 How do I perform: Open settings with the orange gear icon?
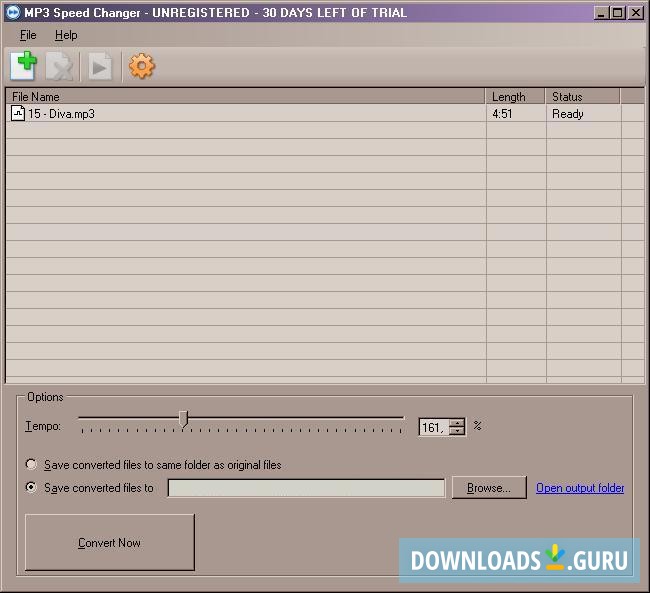141,66
